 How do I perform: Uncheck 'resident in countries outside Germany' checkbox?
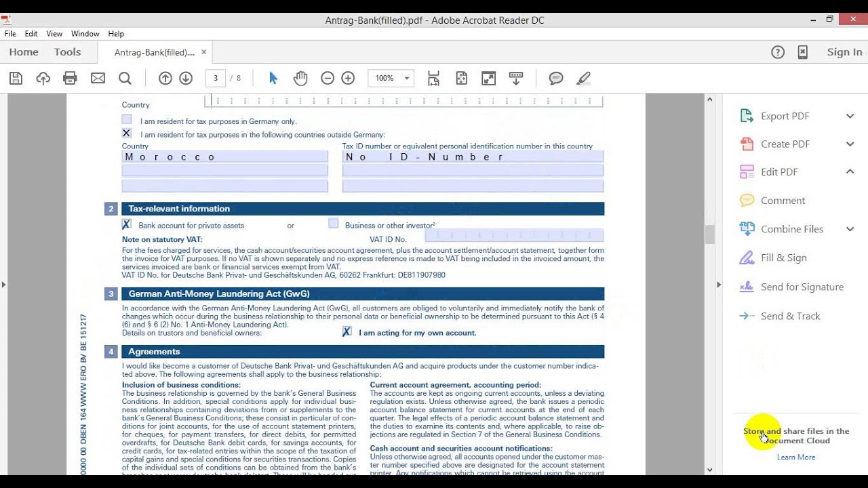coord(127,134)
